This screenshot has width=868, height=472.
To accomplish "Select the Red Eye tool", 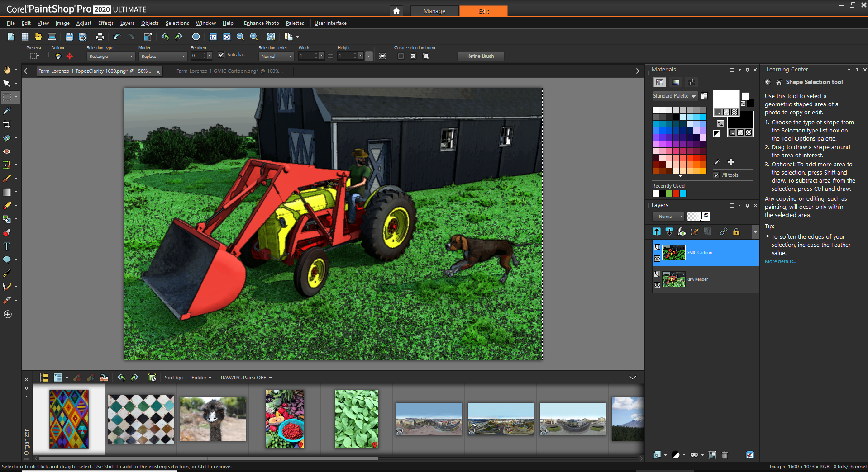I will tap(7, 151).
